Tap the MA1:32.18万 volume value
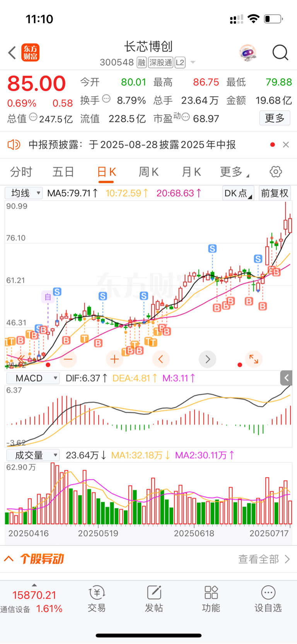Screen dimensions: 297x644 coord(141,455)
